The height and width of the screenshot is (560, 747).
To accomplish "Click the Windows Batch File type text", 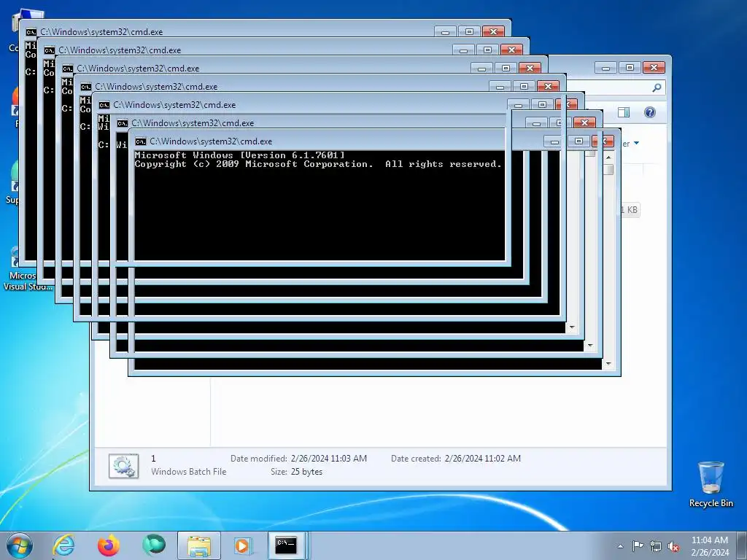I will pyautogui.click(x=189, y=472).
